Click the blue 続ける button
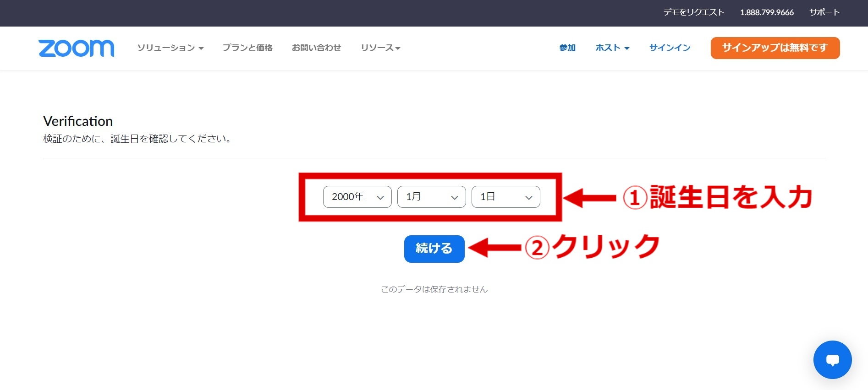 click(434, 249)
